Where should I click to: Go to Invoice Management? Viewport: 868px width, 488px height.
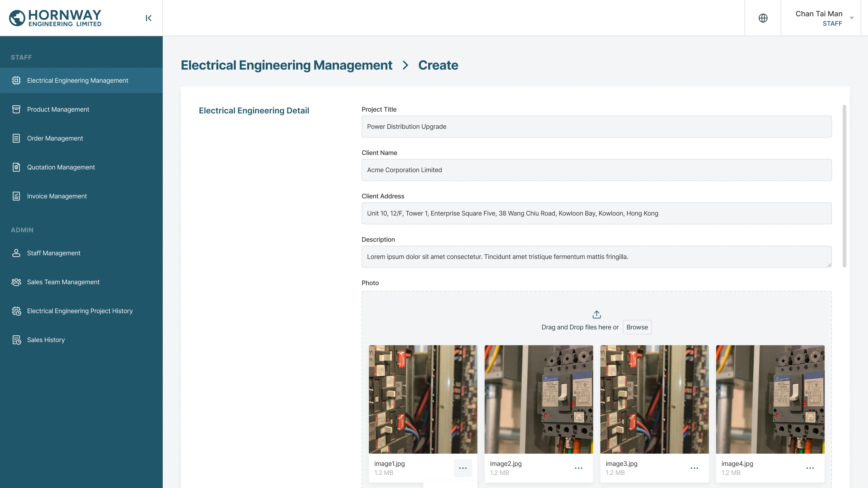click(x=57, y=196)
